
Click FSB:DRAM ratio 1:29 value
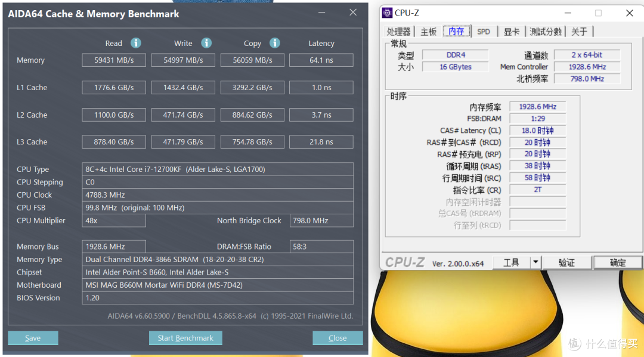coord(538,118)
